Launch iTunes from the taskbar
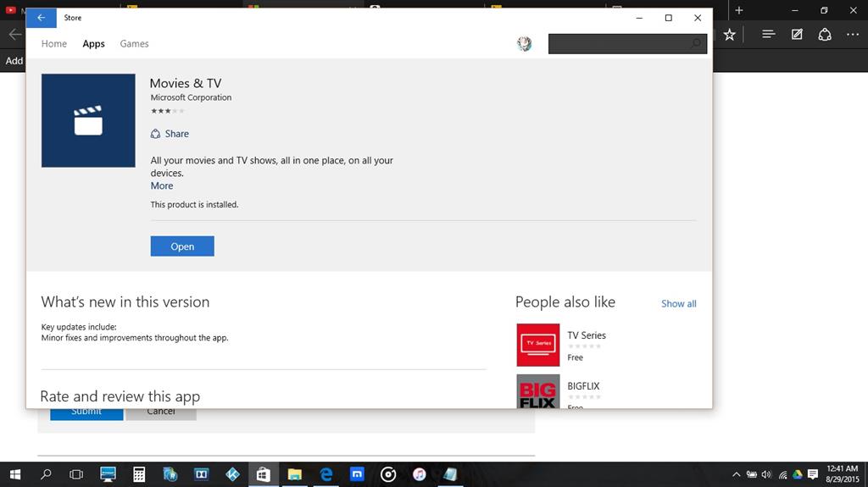Screen dimensions: 868x487 (x=419, y=474)
